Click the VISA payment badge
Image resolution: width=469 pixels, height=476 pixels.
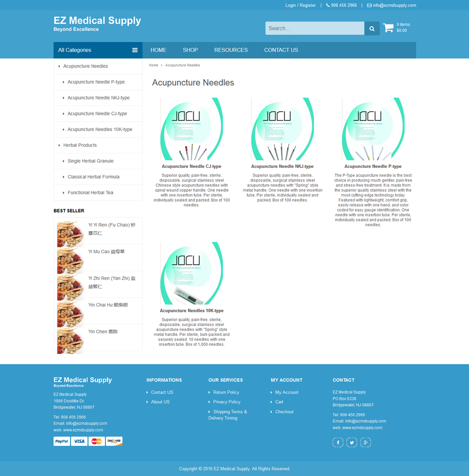79,441
